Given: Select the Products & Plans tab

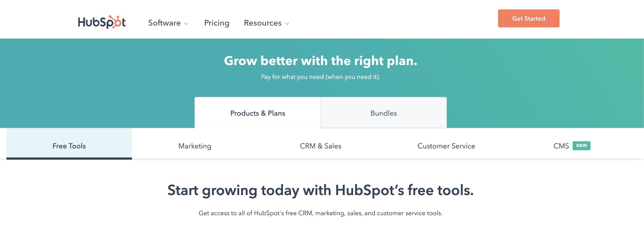Looking at the screenshot, I should [258, 113].
